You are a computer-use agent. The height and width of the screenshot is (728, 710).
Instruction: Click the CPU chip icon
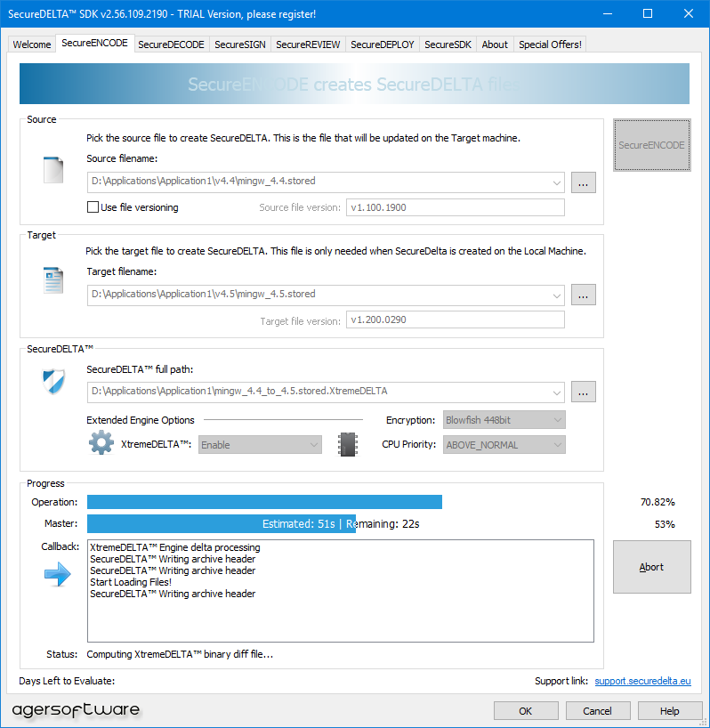(348, 444)
